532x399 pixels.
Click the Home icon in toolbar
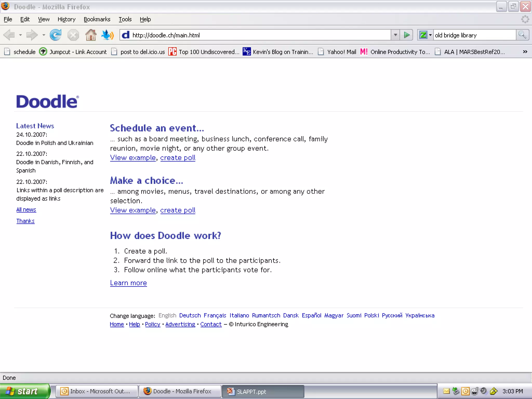pyautogui.click(x=91, y=35)
